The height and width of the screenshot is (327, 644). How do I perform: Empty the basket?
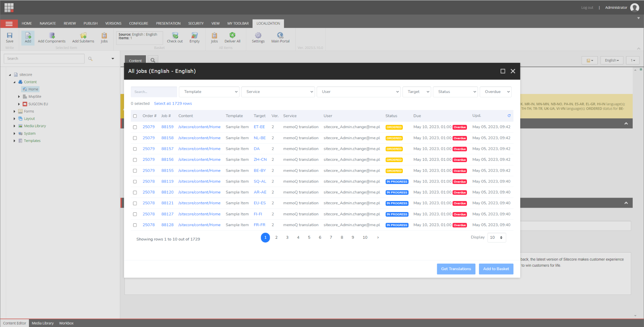coord(195,35)
